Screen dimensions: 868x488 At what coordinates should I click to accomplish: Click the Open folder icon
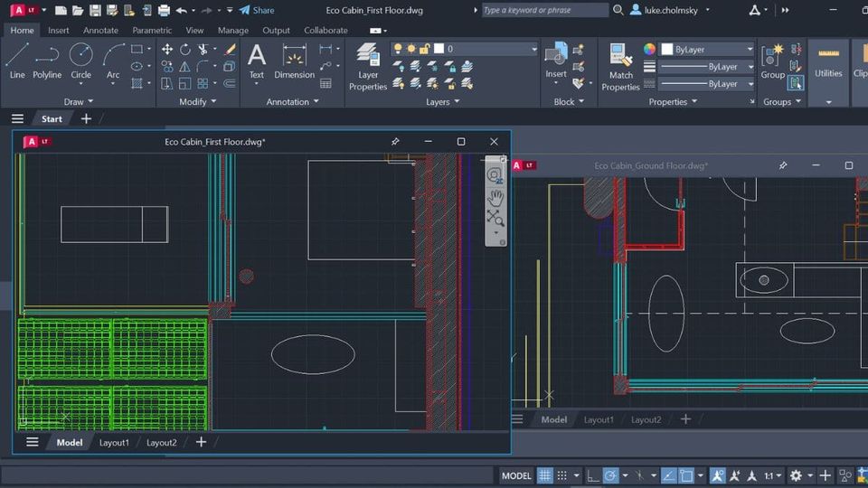[78, 10]
